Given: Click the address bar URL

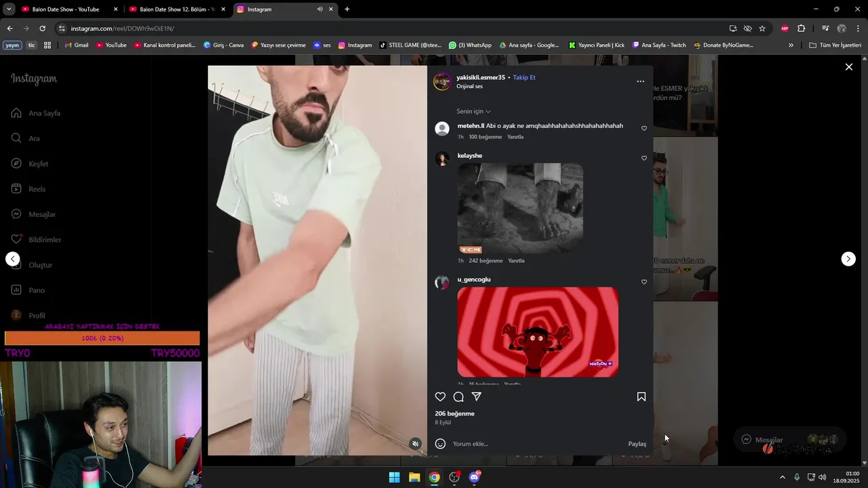Looking at the screenshot, I should point(123,28).
